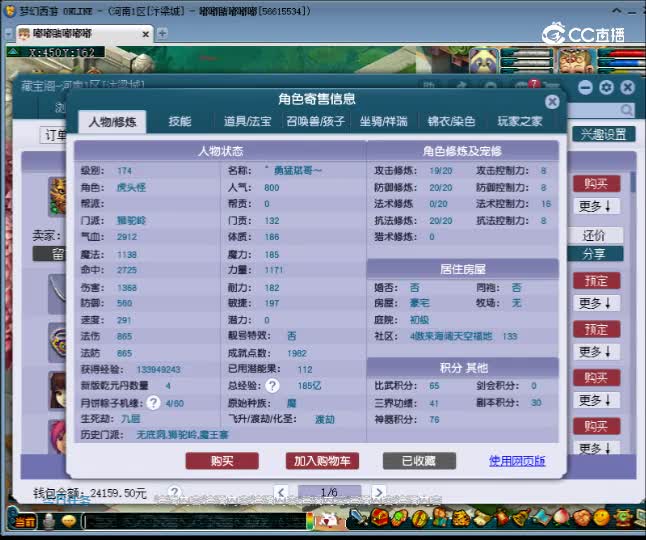
Task: Open the tab list dropdown left of tabs
Action: [9, 34]
